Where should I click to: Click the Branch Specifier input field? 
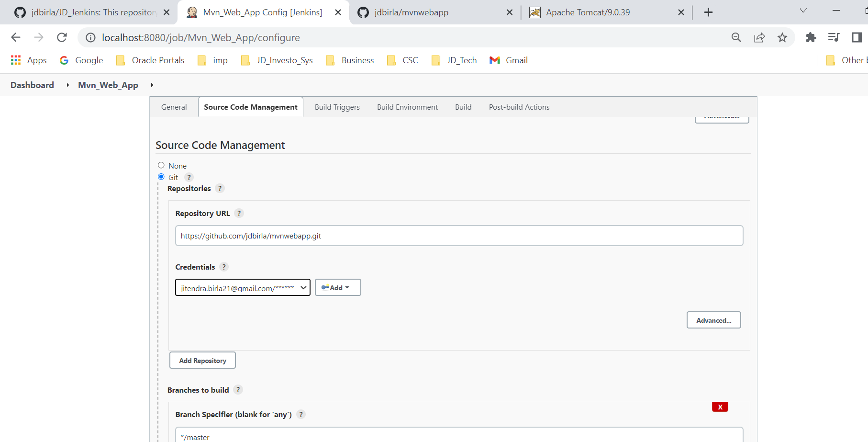[459, 435]
